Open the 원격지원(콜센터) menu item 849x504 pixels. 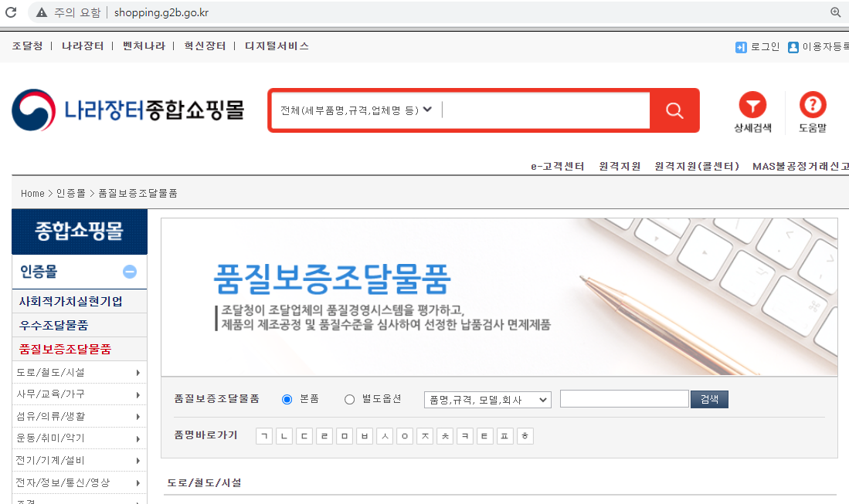tap(697, 166)
